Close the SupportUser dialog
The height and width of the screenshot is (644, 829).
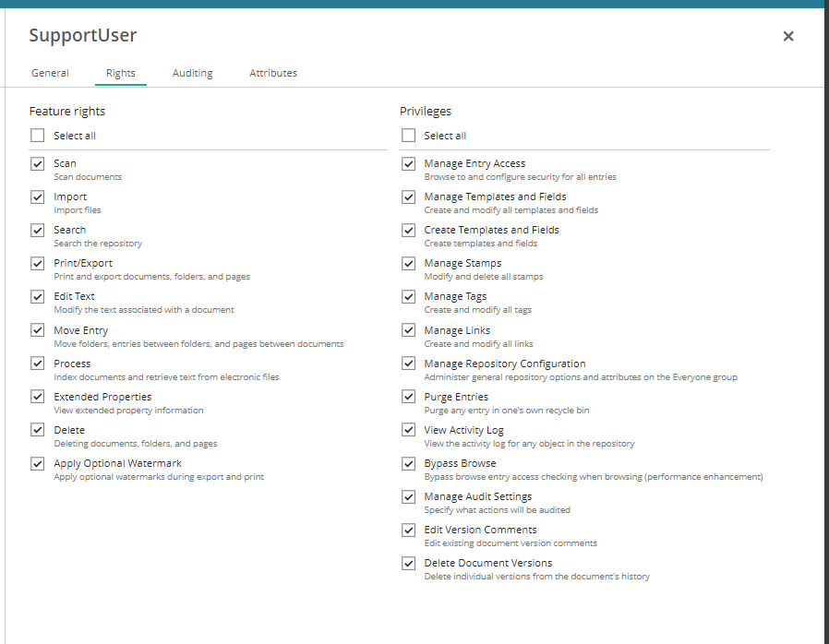[787, 36]
